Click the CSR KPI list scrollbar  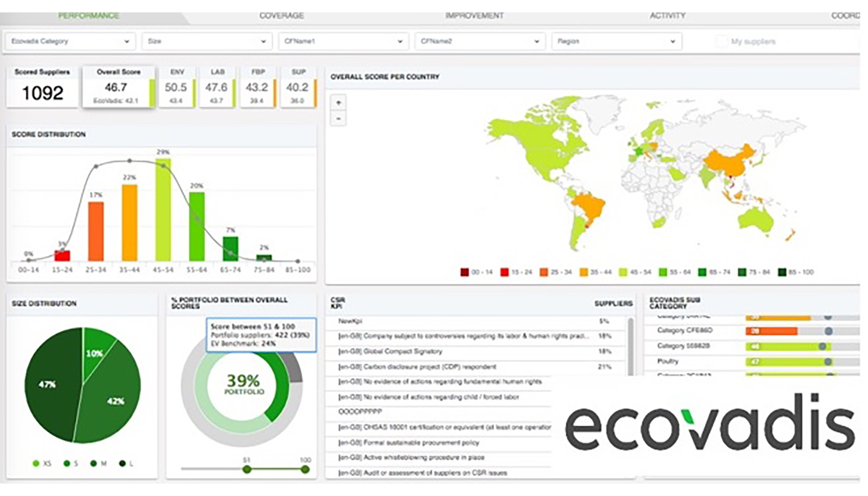630,346
